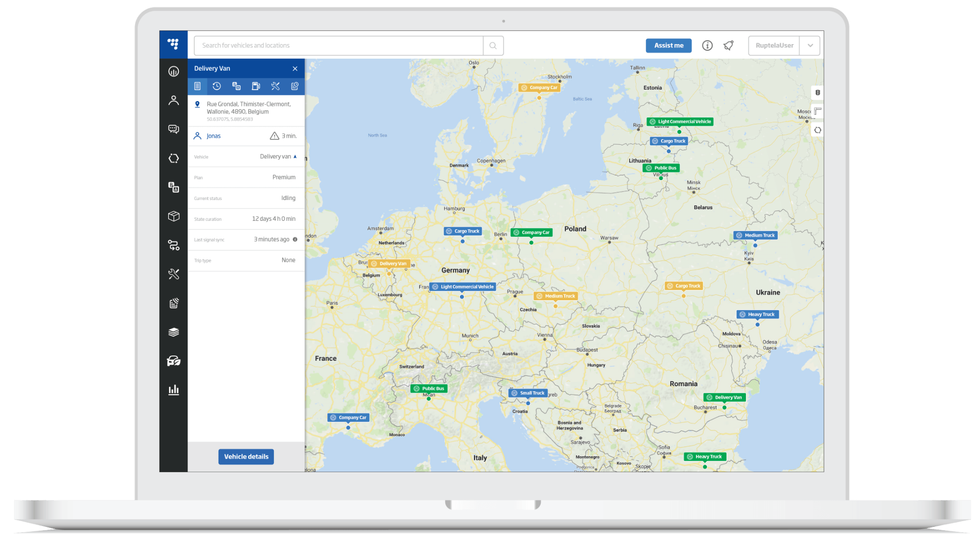Click the search magnifier button

pos(493,46)
